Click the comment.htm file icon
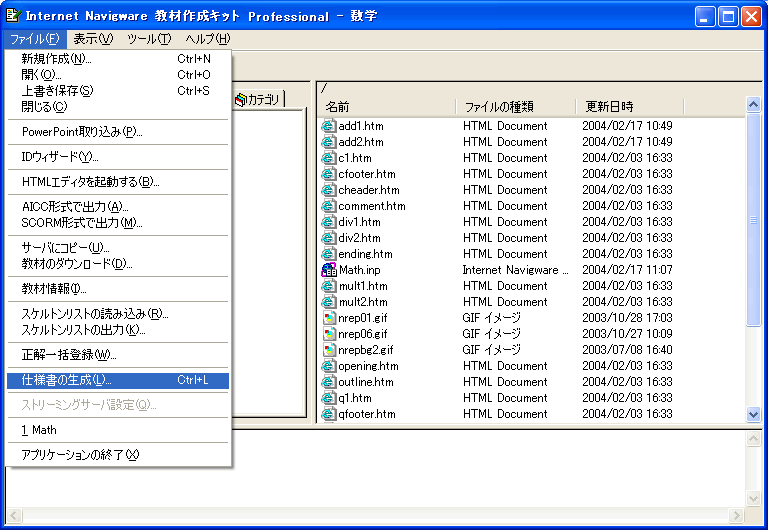The width and height of the screenshot is (768, 530). tap(329, 206)
